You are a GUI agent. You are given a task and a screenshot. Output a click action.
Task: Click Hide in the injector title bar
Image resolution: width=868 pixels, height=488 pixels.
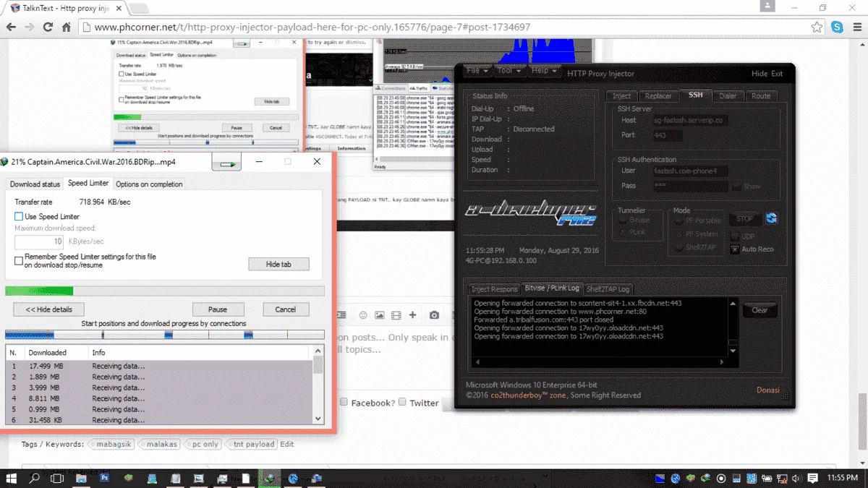pyautogui.click(x=759, y=74)
